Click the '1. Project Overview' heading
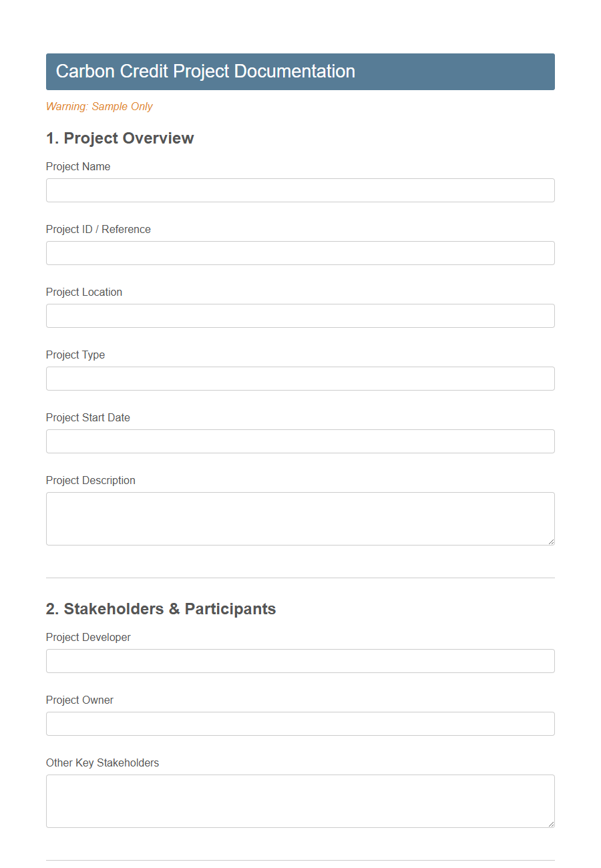601x868 pixels. (120, 138)
